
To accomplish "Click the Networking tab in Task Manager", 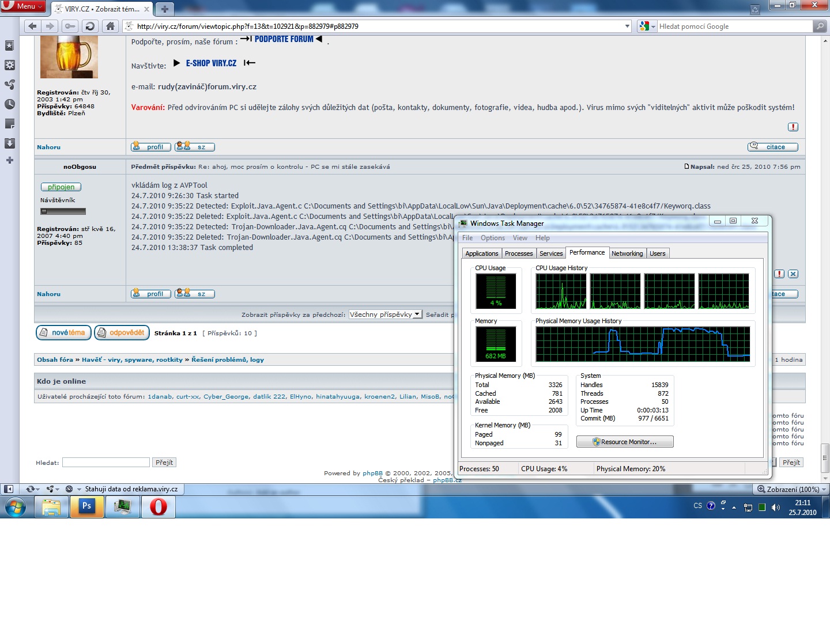I will pyautogui.click(x=627, y=253).
